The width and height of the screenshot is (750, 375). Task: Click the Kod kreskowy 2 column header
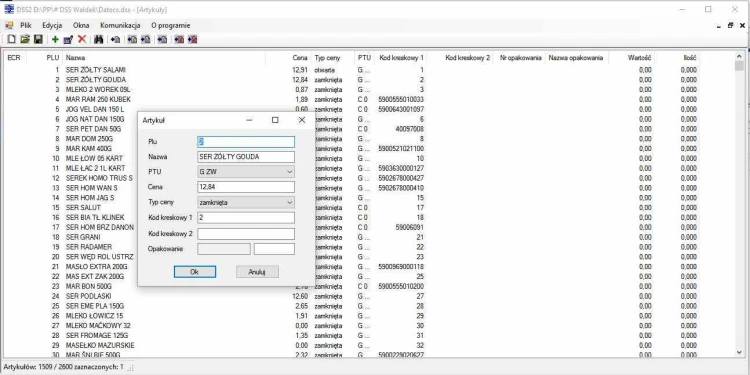(460, 58)
